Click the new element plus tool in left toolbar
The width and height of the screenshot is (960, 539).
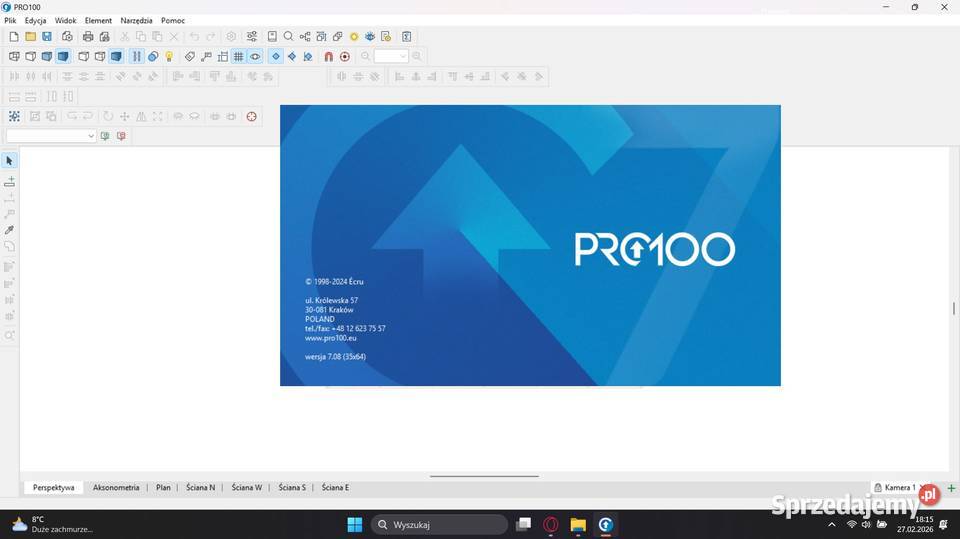point(9,181)
